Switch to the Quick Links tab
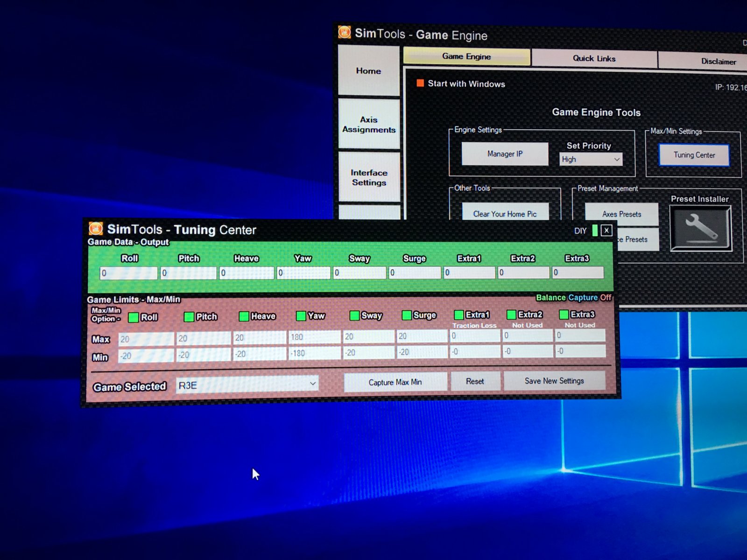The image size is (747, 560). point(594,58)
